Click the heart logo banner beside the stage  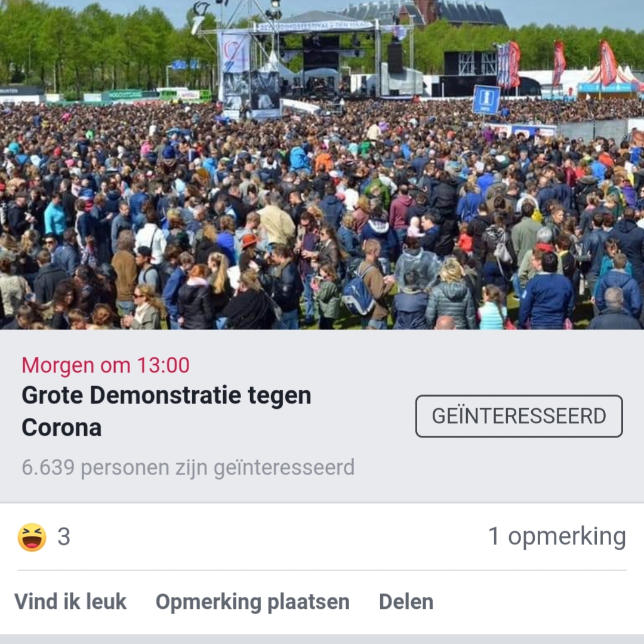tap(234, 53)
